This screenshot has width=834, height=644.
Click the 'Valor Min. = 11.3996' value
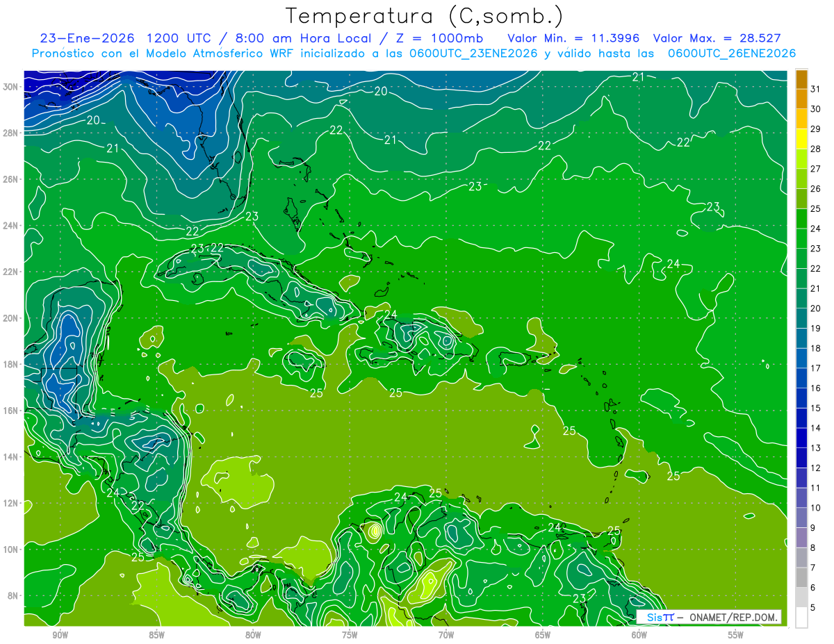pos(574,38)
